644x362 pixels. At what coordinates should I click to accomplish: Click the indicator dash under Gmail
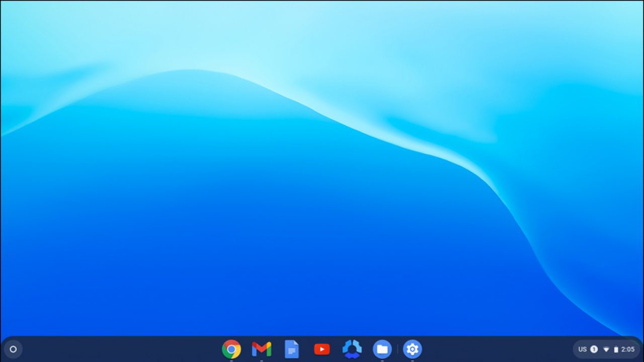(261, 360)
